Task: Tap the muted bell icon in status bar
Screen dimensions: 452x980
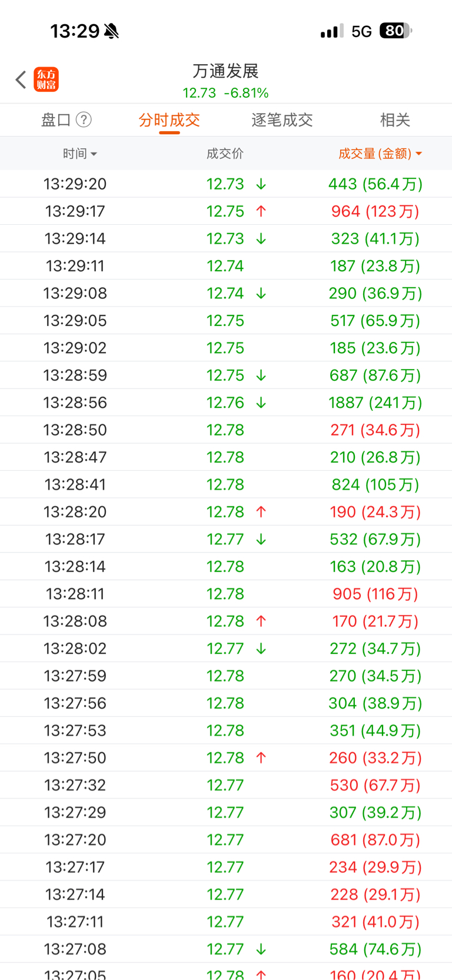Action: pos(111,31)
